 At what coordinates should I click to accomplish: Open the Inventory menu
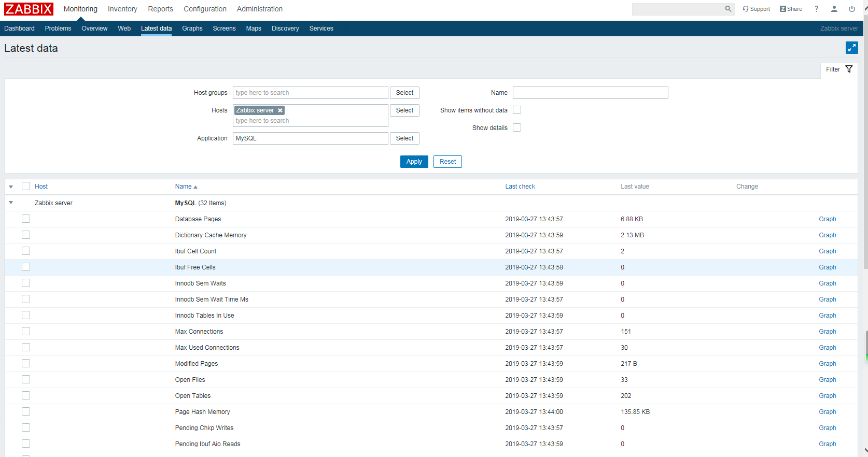122,9
